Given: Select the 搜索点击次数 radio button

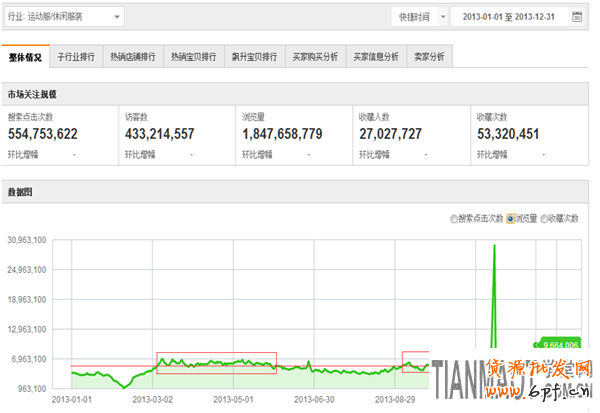Looking at the screenshot, I should (454, 218).
